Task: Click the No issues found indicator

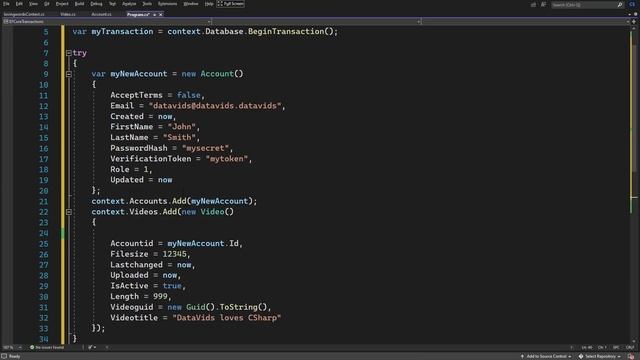Action: (47, 347)
